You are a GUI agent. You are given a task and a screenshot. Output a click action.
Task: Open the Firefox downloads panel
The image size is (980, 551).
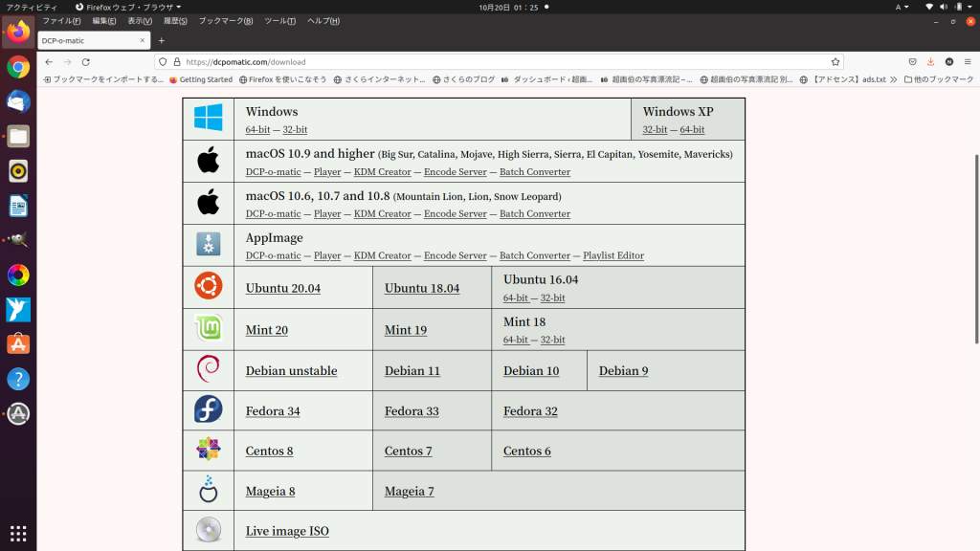pyautogui.click(x=930, y=62)
